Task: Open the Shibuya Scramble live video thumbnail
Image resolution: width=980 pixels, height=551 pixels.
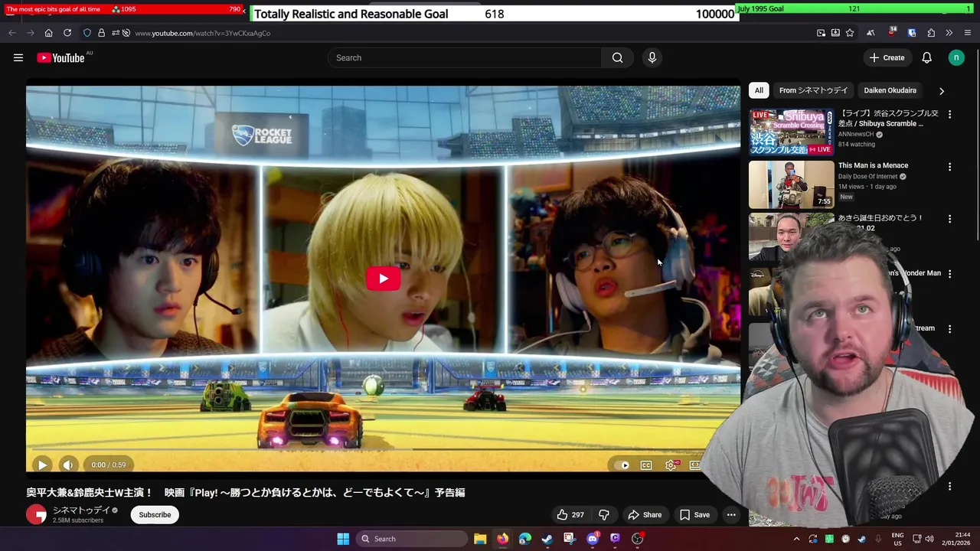Action: (791, 132)
